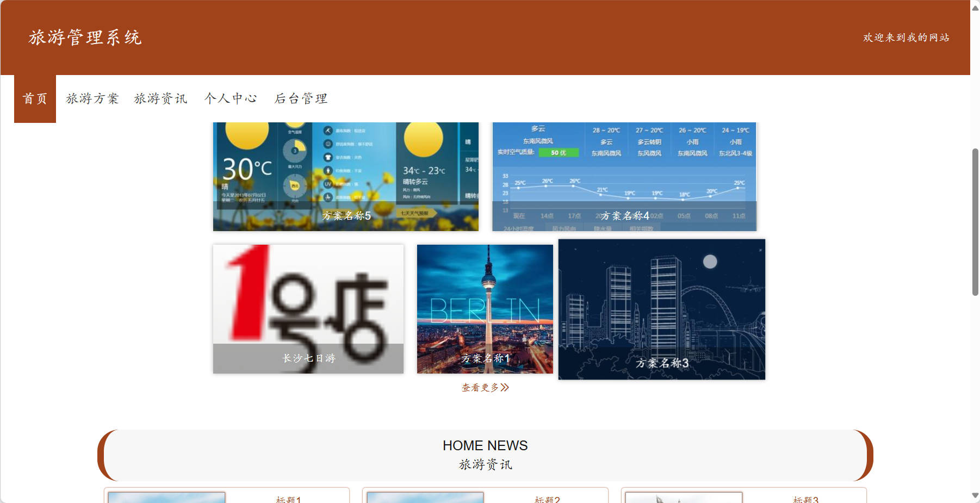Open the 长沙七日游 plan thumbnail

(x=308, y=309)
